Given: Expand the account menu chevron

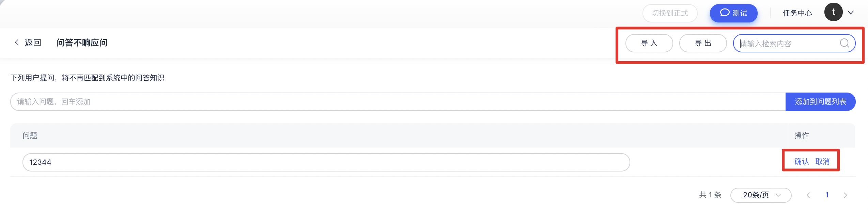Looking at the screenshot, I should 851,13.
